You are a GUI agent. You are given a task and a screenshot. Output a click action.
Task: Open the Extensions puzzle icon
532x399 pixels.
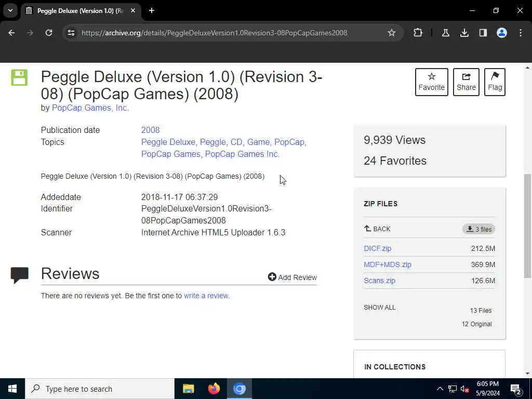[x=418, y=33]
